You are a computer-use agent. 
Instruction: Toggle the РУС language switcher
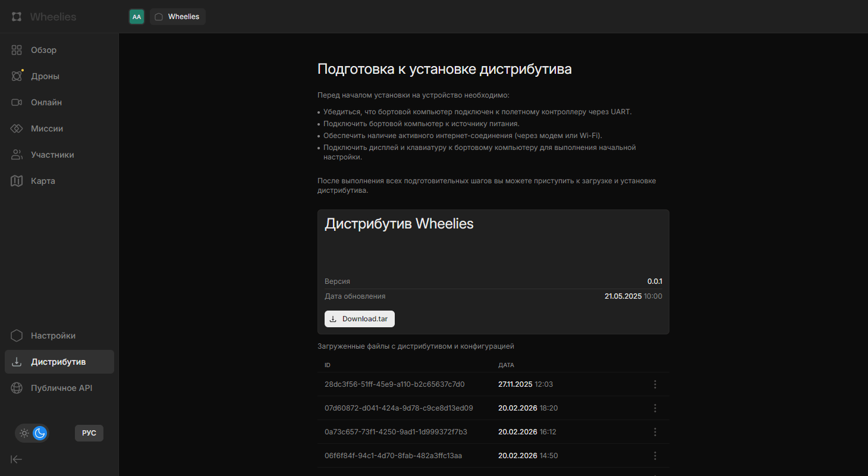(89, 433)
